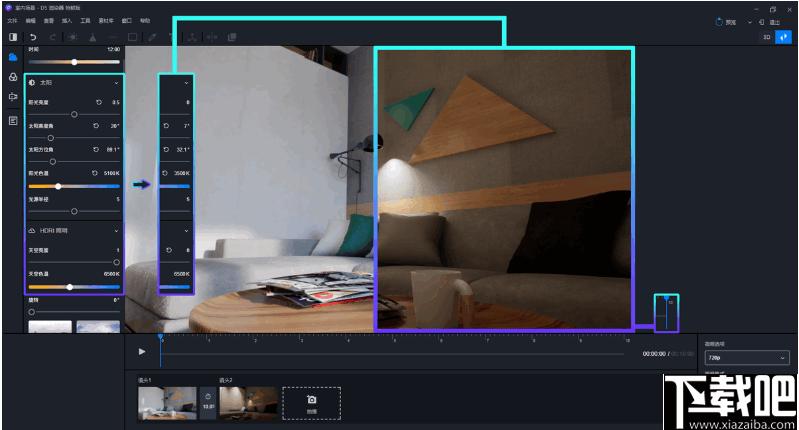Click the 89.1° sun azimuth value
Image resolution: width=799 pixels, height=430 pixels.
point(113,149)
